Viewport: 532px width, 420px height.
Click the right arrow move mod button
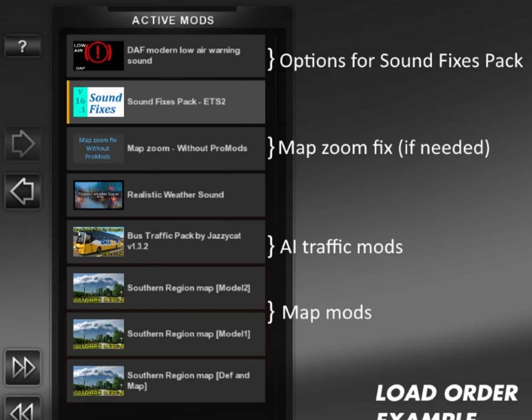tap(22, 144)
